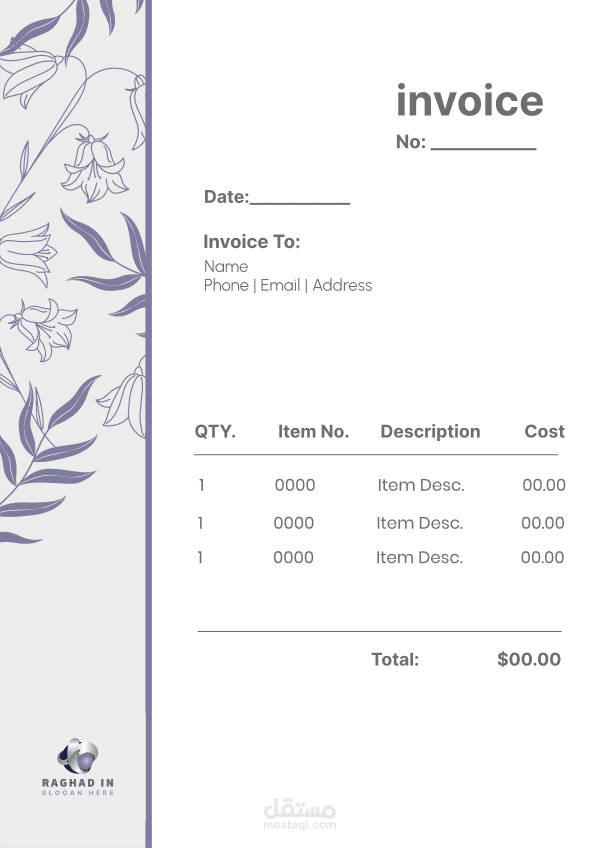
Task: Click the Raghad In logo icon
Action: tap(77, 755)
